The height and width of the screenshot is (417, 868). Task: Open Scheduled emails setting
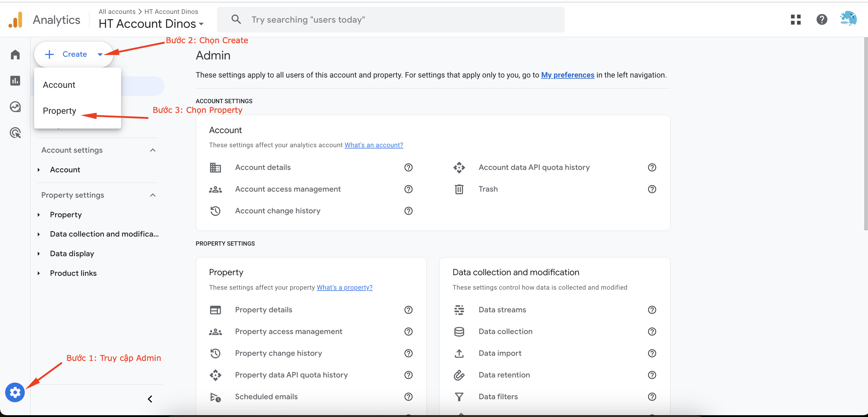tap(266, 396)
